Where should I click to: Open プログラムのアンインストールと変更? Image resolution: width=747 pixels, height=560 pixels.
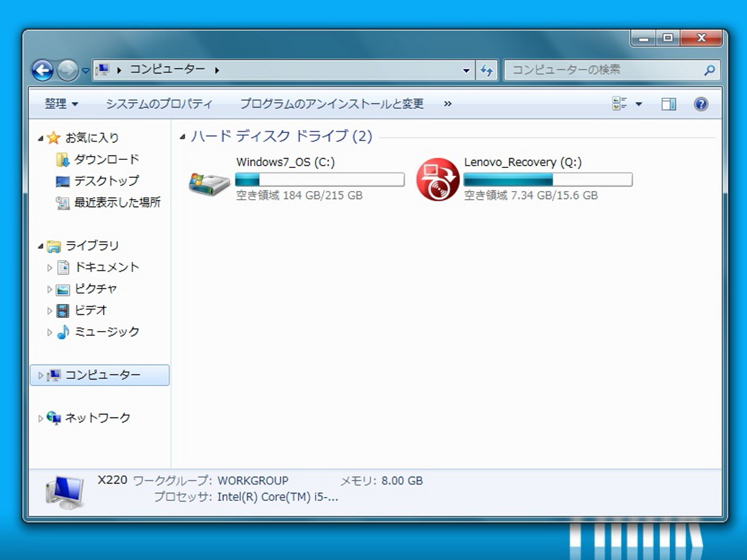332,104
